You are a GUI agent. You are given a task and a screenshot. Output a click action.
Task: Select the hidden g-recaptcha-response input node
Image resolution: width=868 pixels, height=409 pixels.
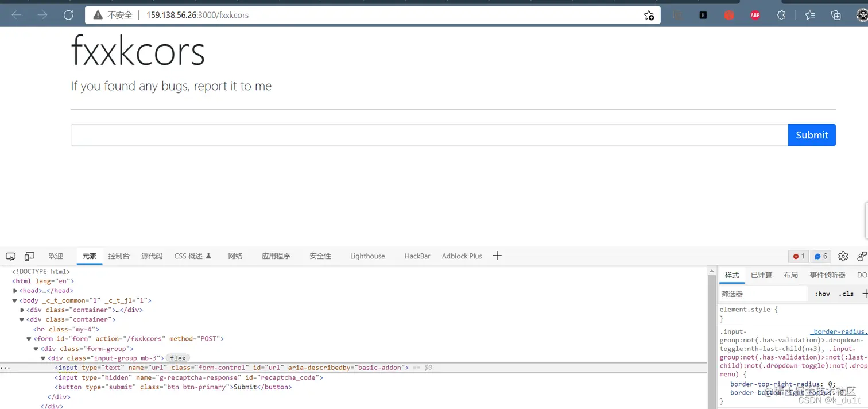coord(188,377)
